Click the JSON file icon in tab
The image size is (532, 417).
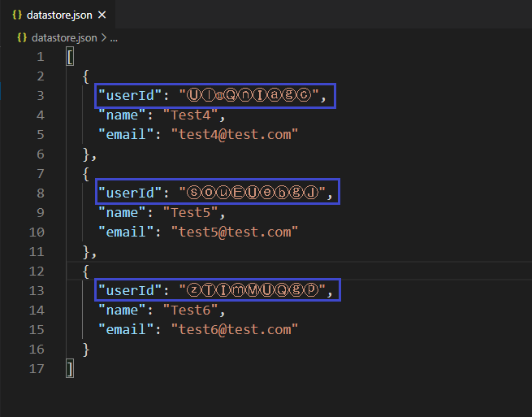point(17,15)
